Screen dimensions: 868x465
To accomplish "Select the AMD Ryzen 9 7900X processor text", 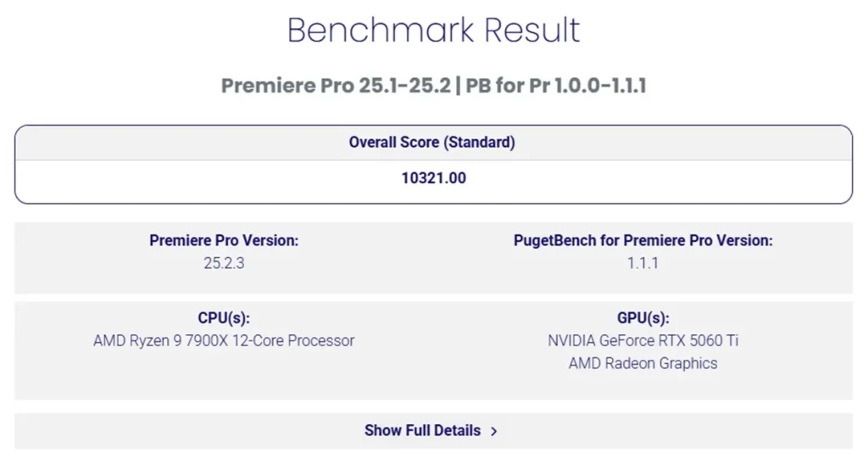I will click(224, 340).
